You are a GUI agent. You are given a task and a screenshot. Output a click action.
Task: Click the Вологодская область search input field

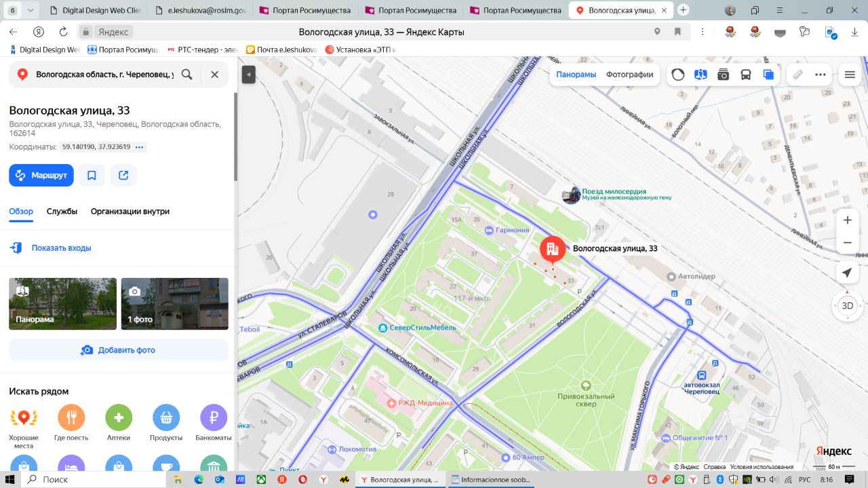tap(105, 75)
